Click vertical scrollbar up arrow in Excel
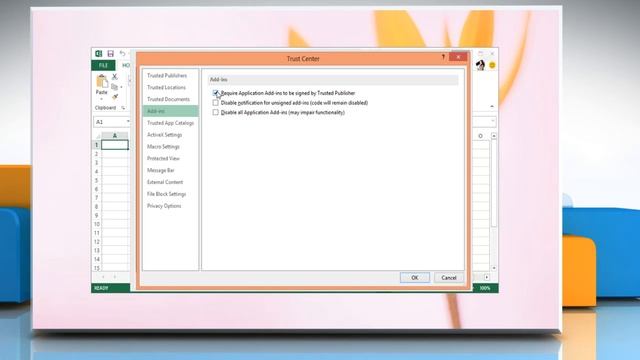The image size is (640, 360). click(494, 136)
